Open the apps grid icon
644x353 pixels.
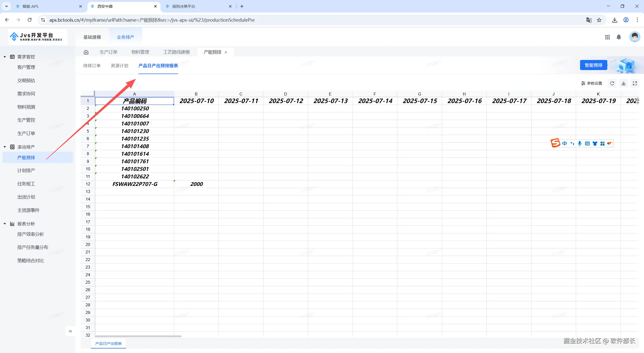[607, 37]
